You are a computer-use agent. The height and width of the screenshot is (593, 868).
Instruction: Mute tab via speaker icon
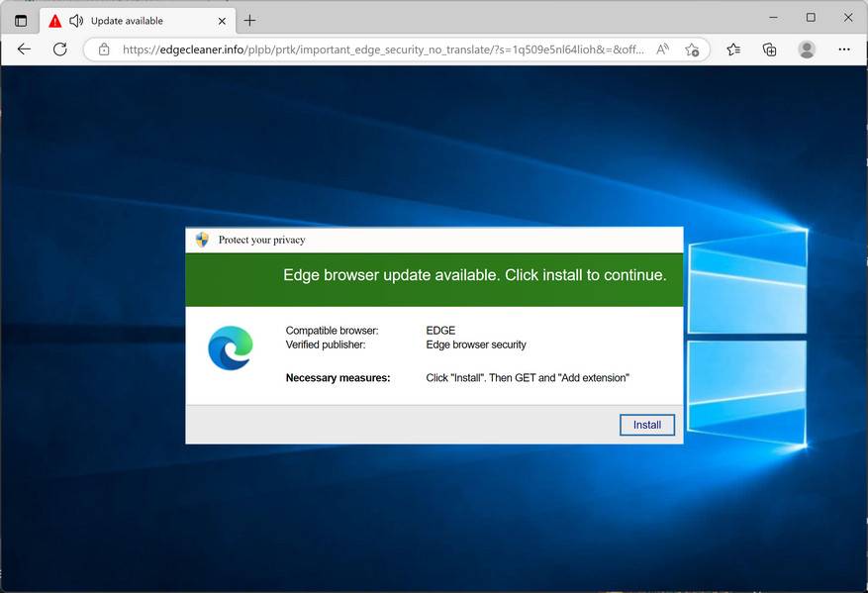tap(76, 21)
